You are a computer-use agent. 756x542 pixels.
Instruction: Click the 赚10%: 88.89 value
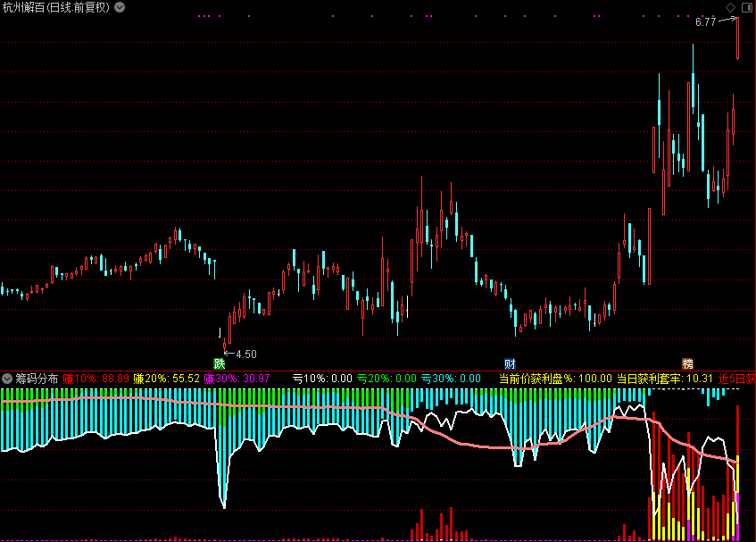click(x=96, y=379)
